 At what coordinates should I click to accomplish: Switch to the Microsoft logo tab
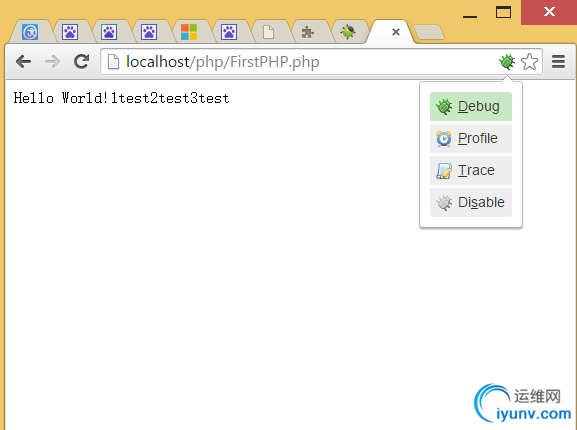coord(189,32)
